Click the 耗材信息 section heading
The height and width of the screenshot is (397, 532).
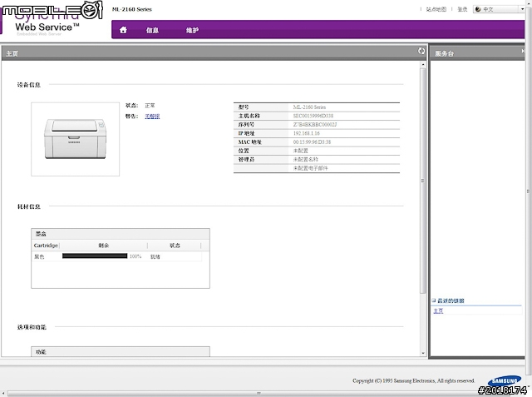pos(29,206)
